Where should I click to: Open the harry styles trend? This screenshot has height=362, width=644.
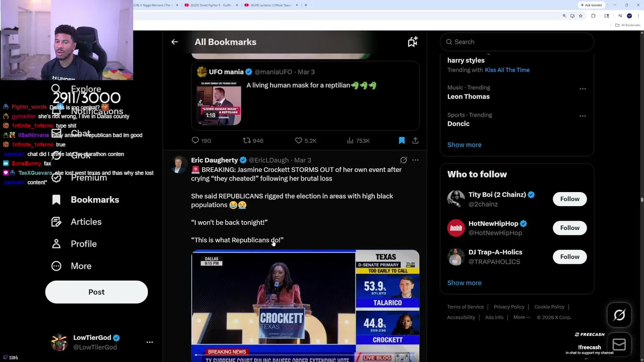click(x=466, y=60)
